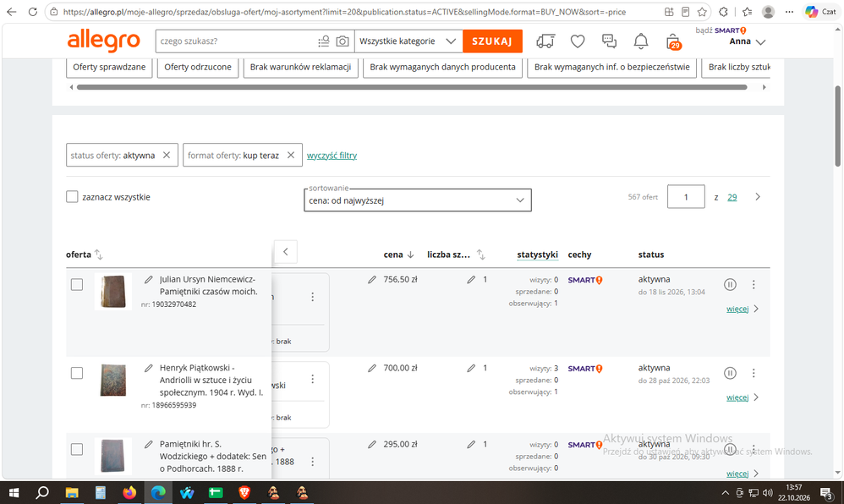Image resolution: width=844 pixels, height=504 pixels.
Task: Go to the next page of offers
Action: (x=758, y=197)
